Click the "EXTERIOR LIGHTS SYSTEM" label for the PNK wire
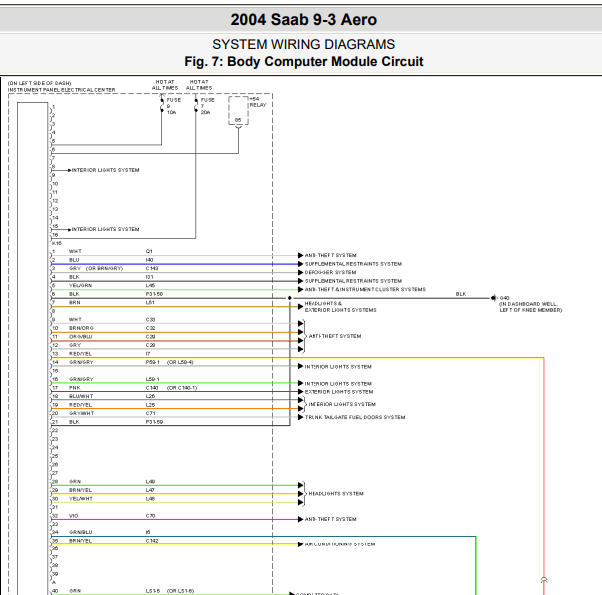The image size is (602, 595). click(339, 392)
